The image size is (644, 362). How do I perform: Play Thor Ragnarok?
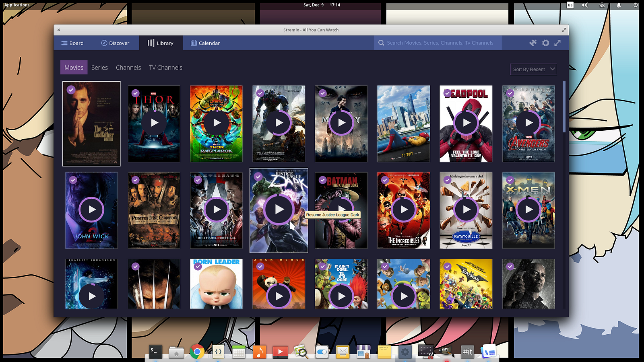coord(217,123)
